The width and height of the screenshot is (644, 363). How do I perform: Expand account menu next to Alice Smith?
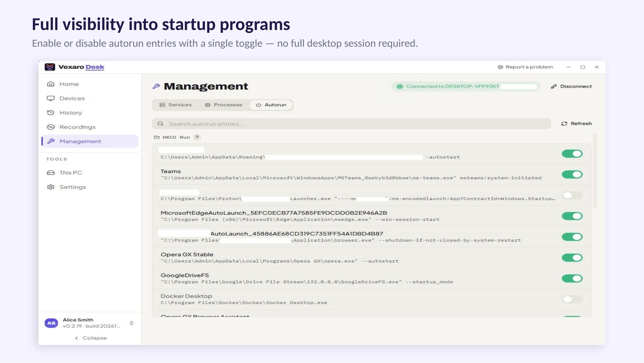(131, 323)
